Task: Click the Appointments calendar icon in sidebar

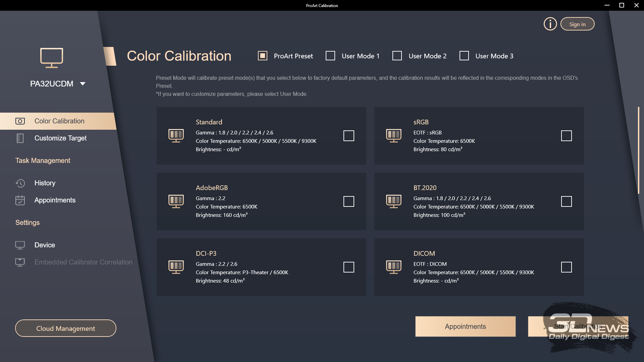Action: [x=20, y=200]
